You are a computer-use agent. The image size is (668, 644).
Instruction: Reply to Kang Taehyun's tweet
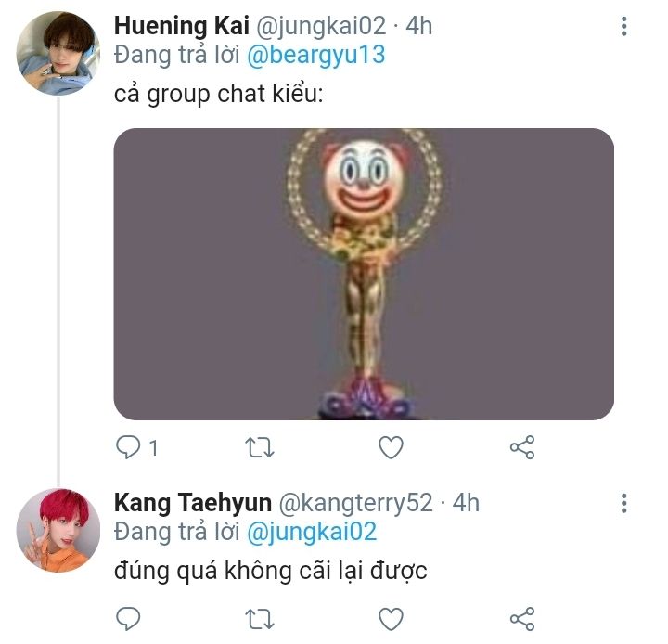[x=128, y=619]
